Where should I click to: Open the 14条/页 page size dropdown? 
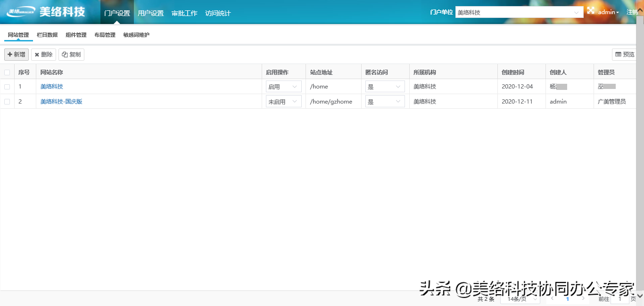[520, 298]
